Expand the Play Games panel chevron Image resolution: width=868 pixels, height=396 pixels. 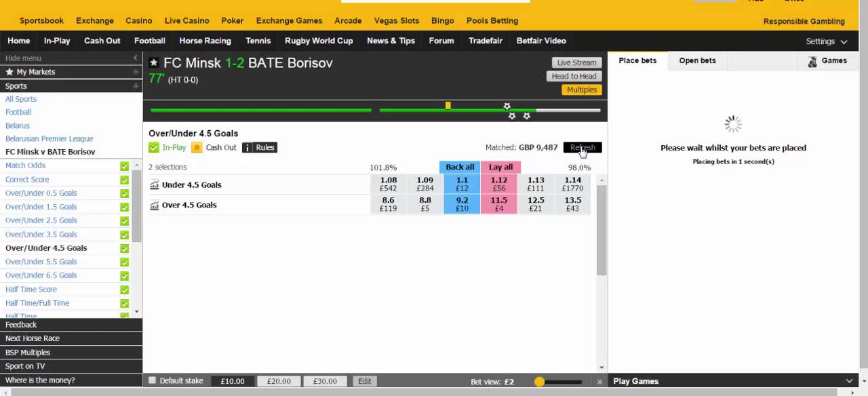click(850, 381)
